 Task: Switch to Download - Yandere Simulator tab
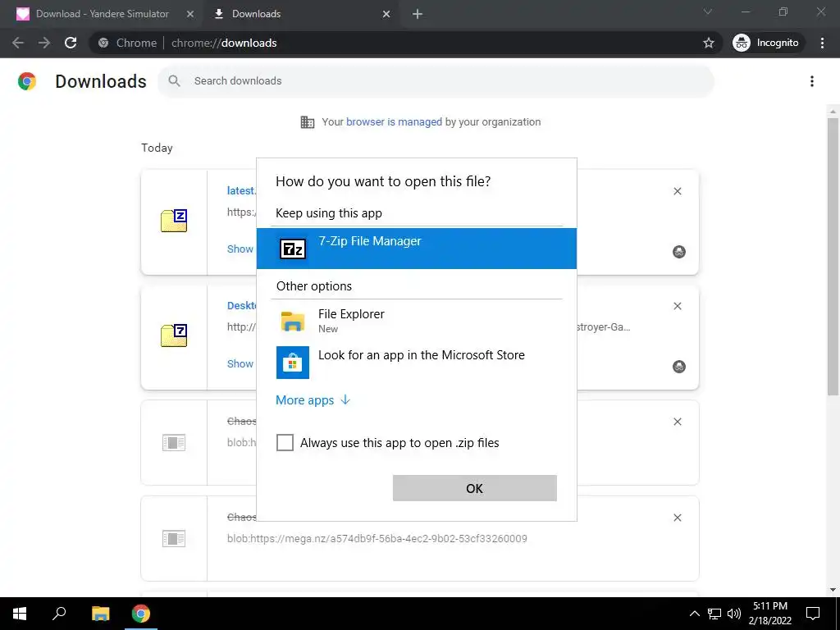pyautogui.click(x=102, y=14)
